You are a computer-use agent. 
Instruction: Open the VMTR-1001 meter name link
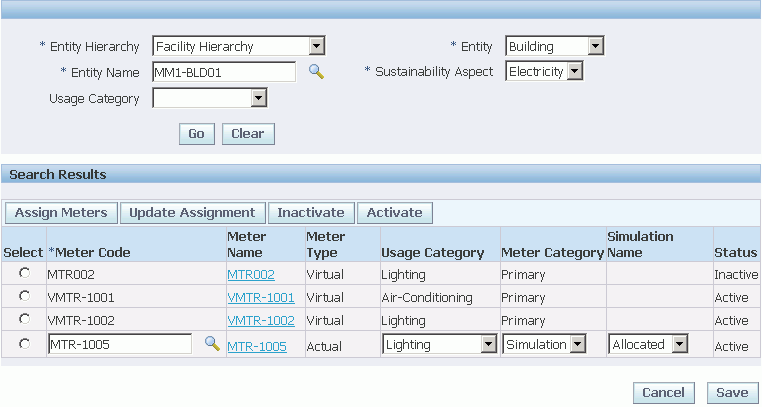click(x=261, y=297)
